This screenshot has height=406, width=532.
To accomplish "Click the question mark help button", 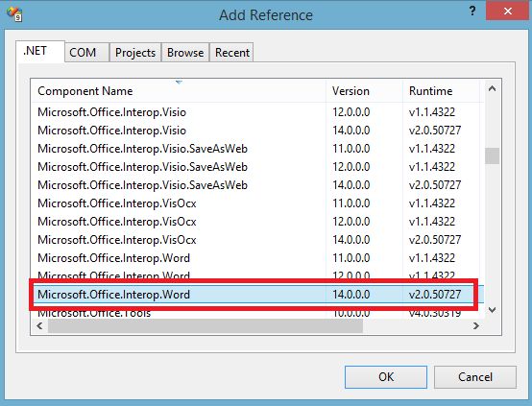I will click(x=472, y=12).
